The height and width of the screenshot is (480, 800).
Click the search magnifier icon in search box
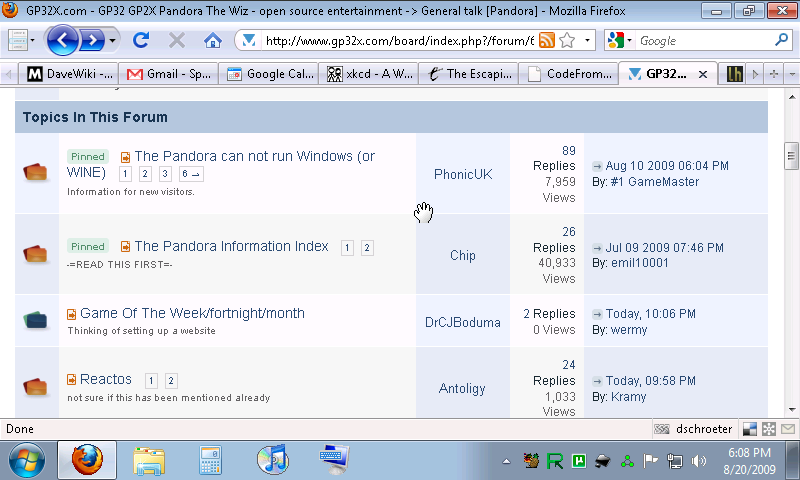click(x=782, y=41)
